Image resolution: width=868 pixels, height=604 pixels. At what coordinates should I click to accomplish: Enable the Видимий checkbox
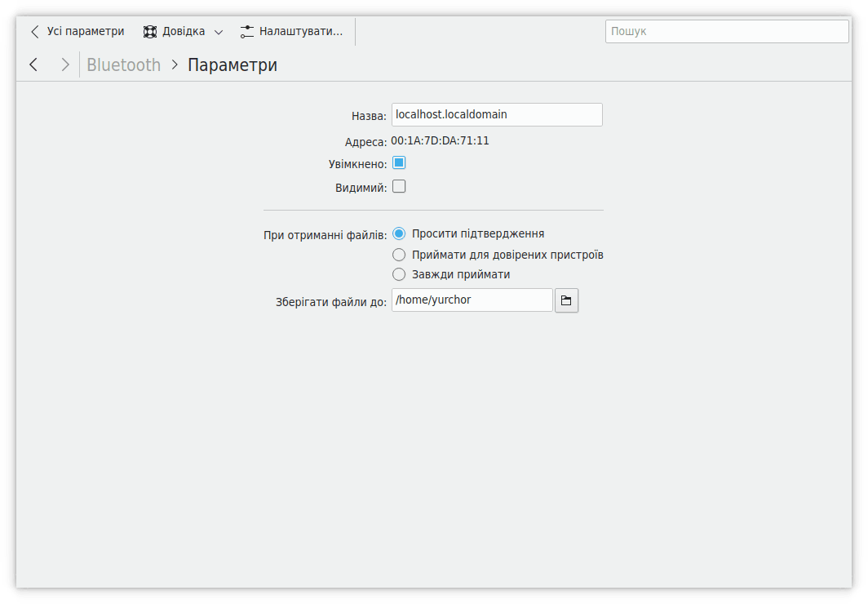coord(399,187)
